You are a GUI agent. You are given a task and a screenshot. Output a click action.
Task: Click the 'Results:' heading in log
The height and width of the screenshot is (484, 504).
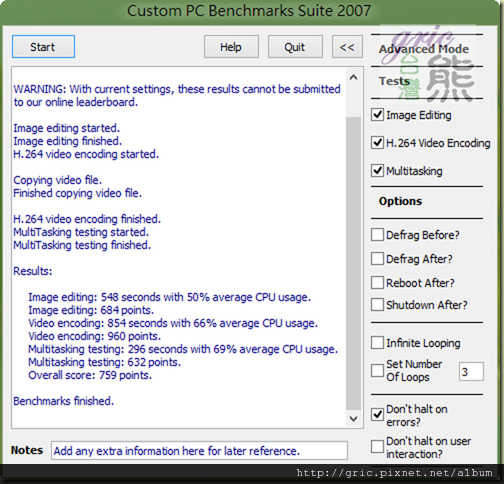coord(33,271)
